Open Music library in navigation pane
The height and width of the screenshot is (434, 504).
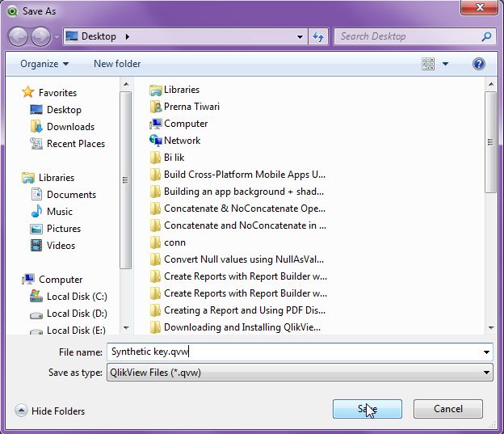coord(52,212)
